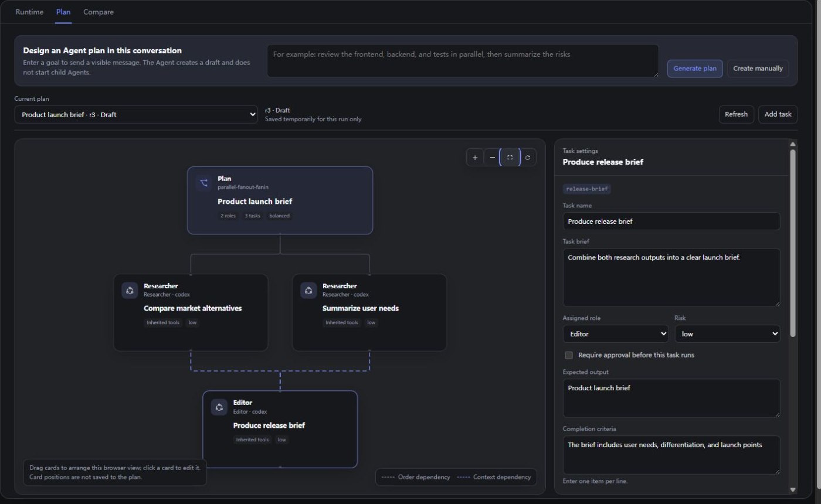Refresh the current plan

point(736,114)
